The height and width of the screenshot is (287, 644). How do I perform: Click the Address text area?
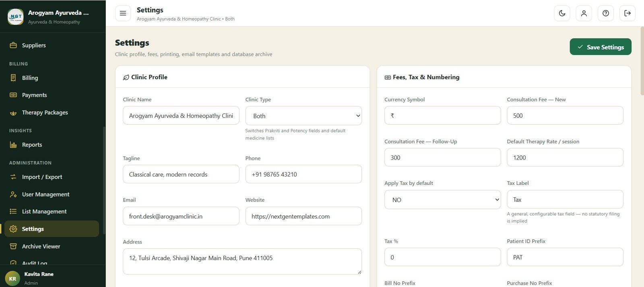tap(242, 262)
